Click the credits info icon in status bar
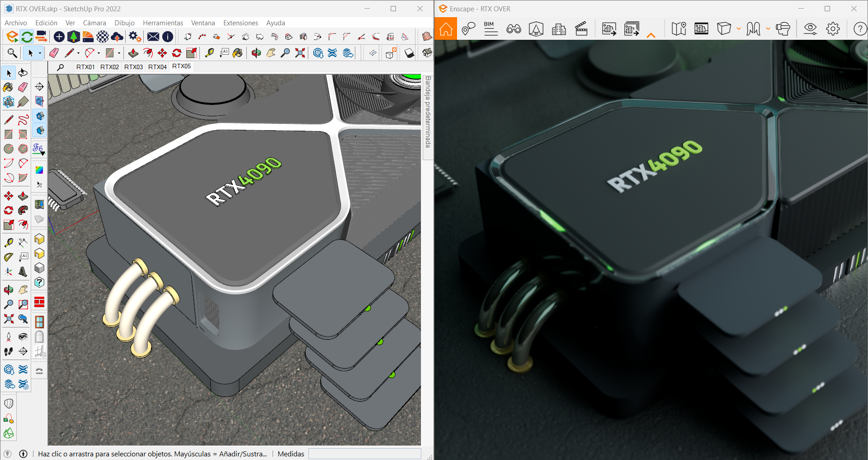Viewport: 868px width, 460px height. [24, 454]
